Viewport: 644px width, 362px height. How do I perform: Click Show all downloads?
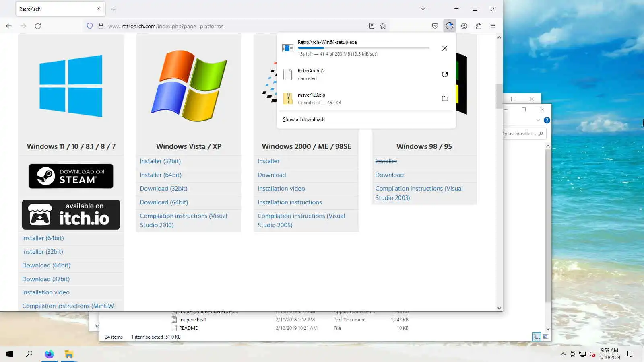tap(304, 119)
